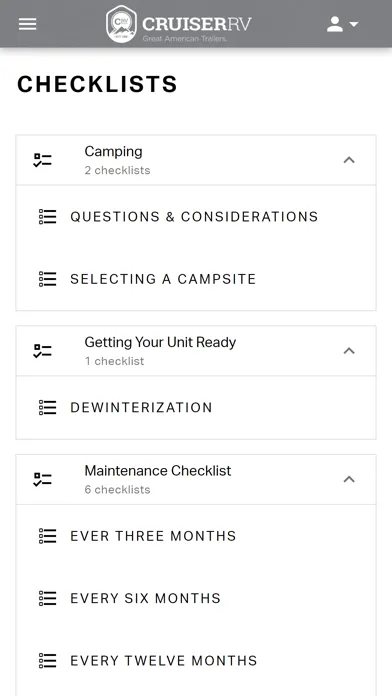Open Selecting a Campsite checklist

tap(196, 279)
